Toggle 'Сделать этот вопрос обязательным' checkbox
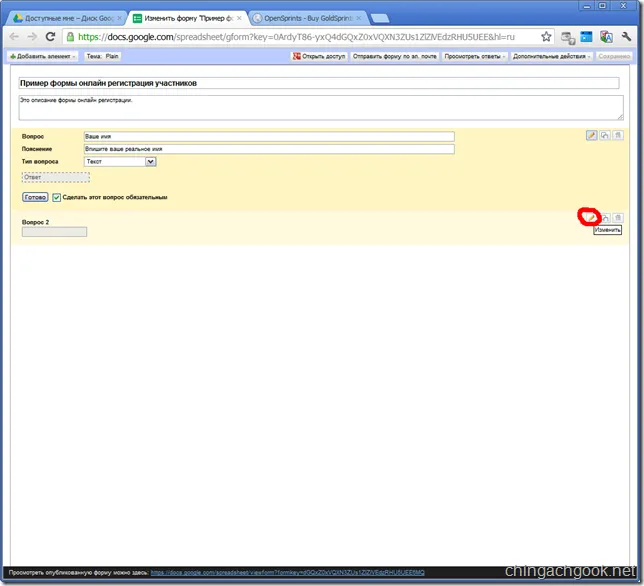The image size is (644, 586). pyautogui.click(x=56, y=198)
